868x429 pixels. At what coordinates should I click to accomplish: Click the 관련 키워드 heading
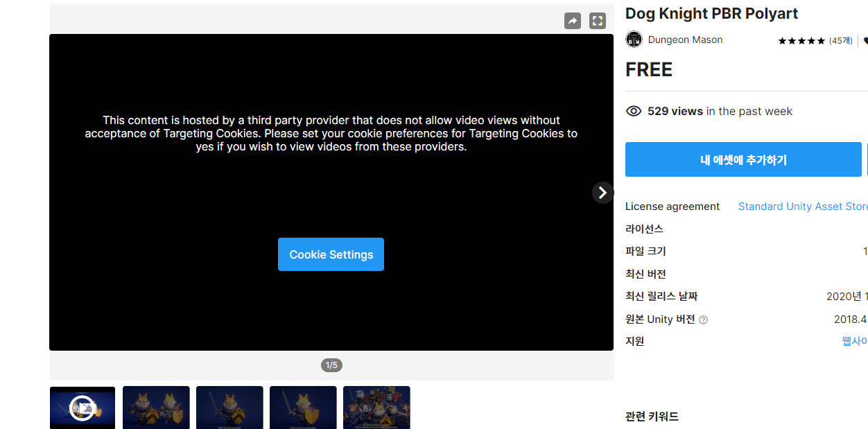pyautogui.click(x=652, y=417)
